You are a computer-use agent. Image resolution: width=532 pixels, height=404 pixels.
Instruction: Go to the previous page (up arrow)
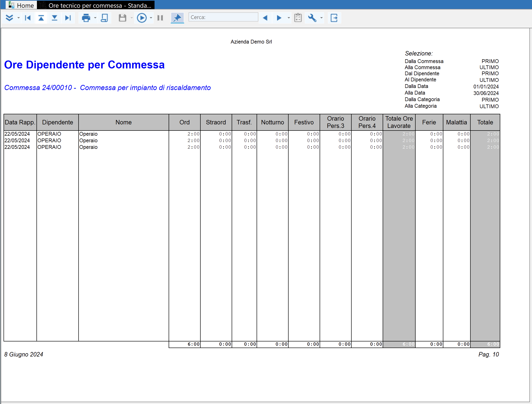pyautogui.click(x=41, y=18)
